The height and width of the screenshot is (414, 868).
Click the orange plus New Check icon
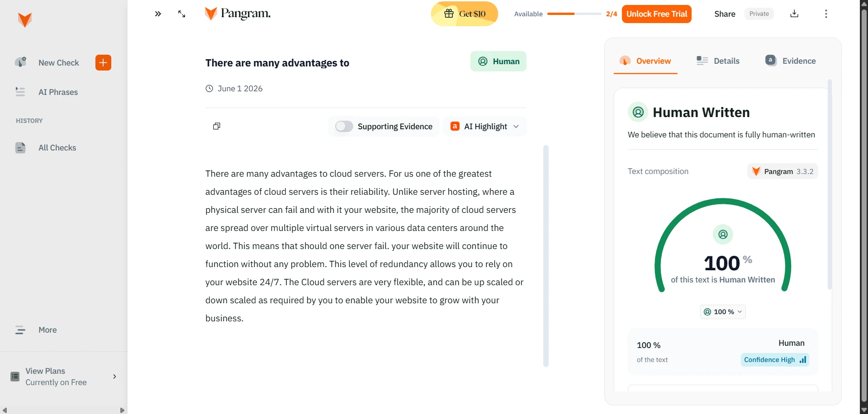click(103, 63)
